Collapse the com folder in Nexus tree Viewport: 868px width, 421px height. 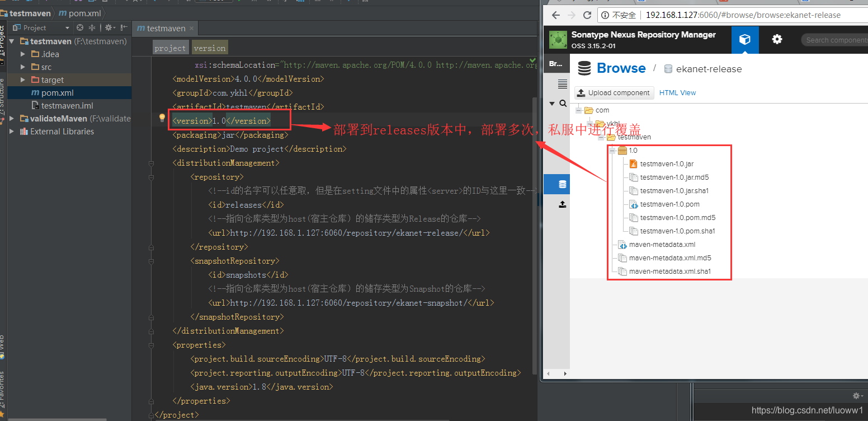pyautogui.click(x=578, y=110)
